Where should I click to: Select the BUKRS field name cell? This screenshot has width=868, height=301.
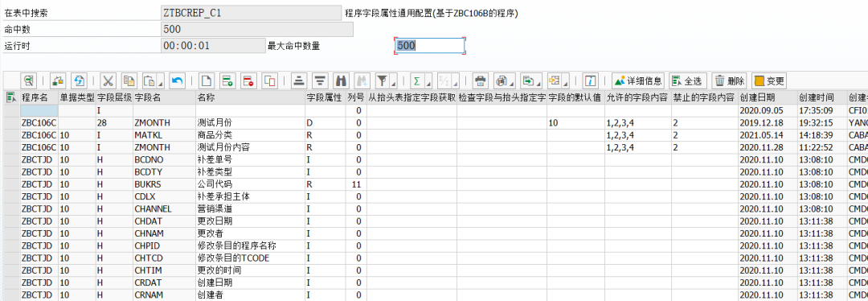click(x=164, y=183)
